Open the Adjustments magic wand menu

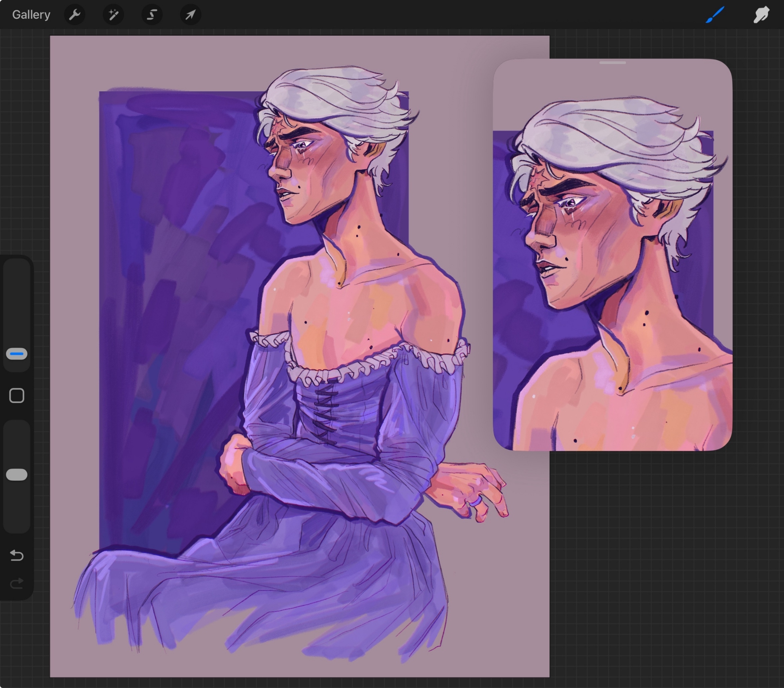pyautogui.click(x=113, y=15)
